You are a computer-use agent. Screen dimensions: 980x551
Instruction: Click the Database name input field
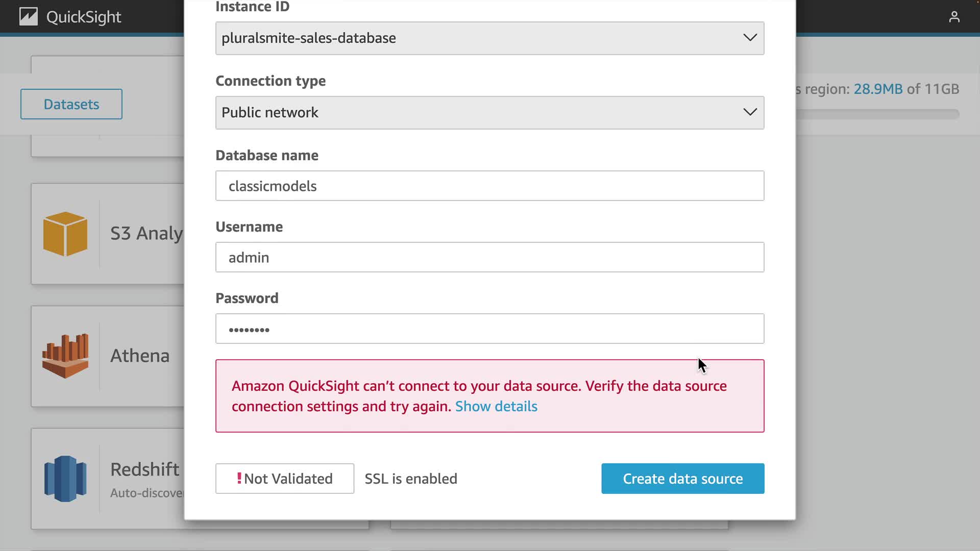[x=489, y=186]
